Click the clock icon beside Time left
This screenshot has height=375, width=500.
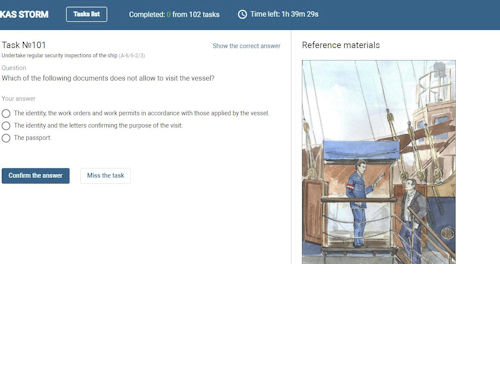click(242, 14)
